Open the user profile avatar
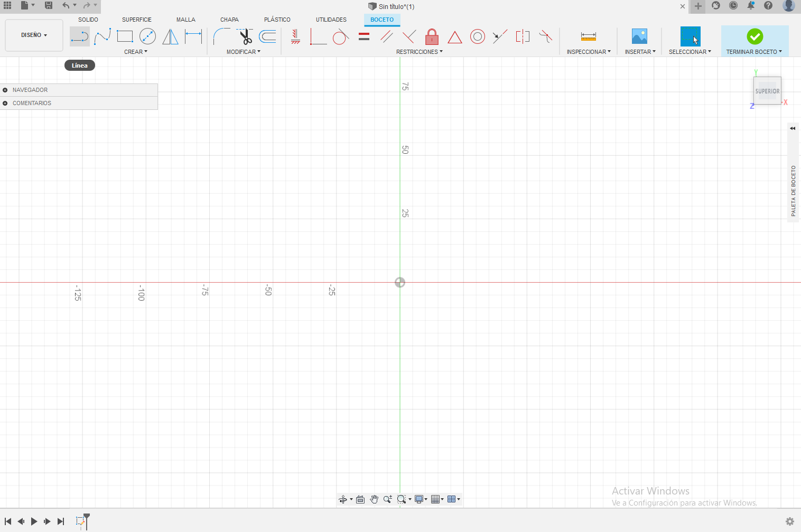801x532 pixels. tap(789, 6)
